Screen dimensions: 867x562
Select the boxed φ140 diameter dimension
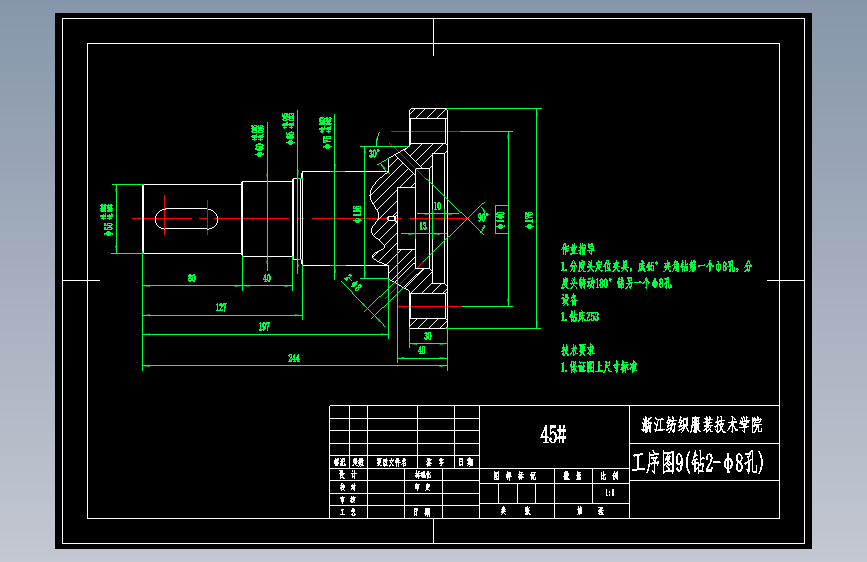click(501, 218)
